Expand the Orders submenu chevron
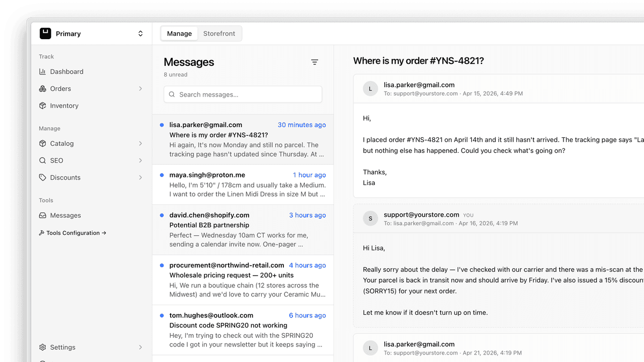 140,89
